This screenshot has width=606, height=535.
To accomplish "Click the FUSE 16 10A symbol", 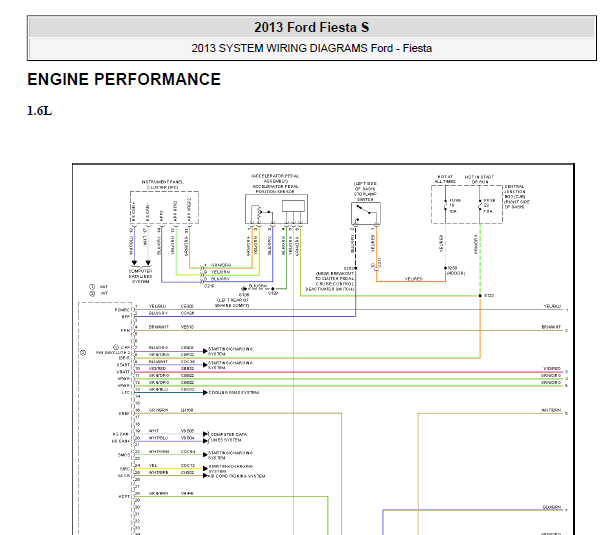I will (x=445, y=206).
